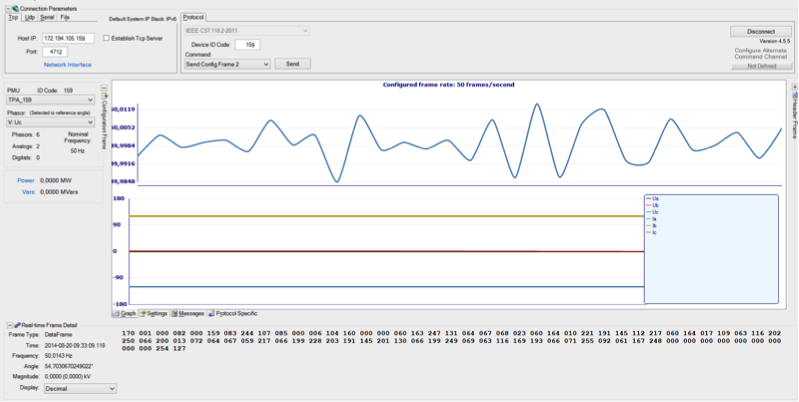The width and height of the screenshot is (799, 402).
Task: Open the Network Interface link
Action: 67,64
